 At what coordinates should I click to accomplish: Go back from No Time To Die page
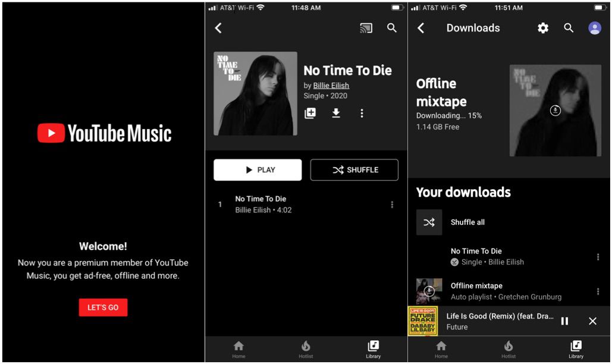[x=218, y=28]
